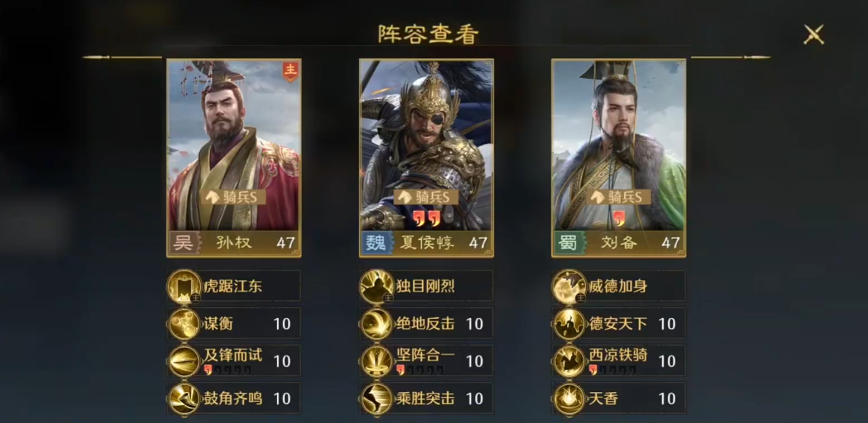
Task: Open 刘备 general card portrait
Action: [x=619, y=158]
